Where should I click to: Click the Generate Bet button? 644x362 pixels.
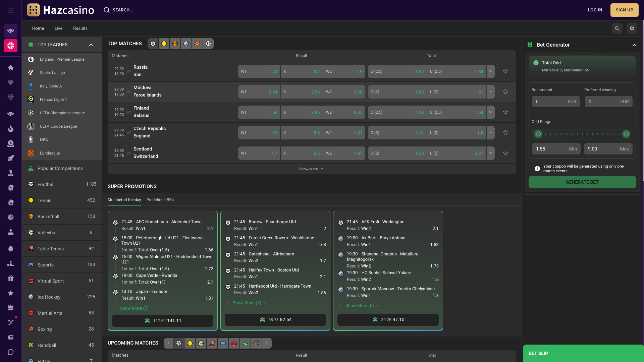(x=582, y=182)
